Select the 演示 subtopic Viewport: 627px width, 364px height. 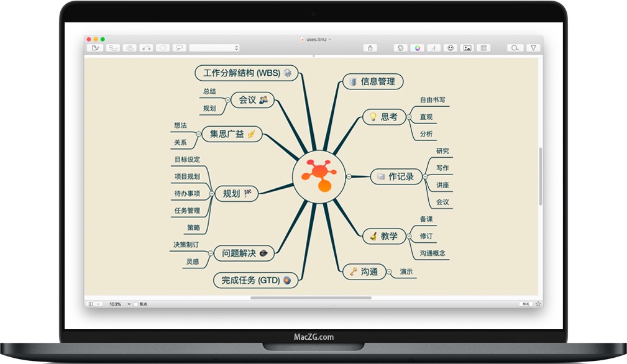tap(406, 271)
